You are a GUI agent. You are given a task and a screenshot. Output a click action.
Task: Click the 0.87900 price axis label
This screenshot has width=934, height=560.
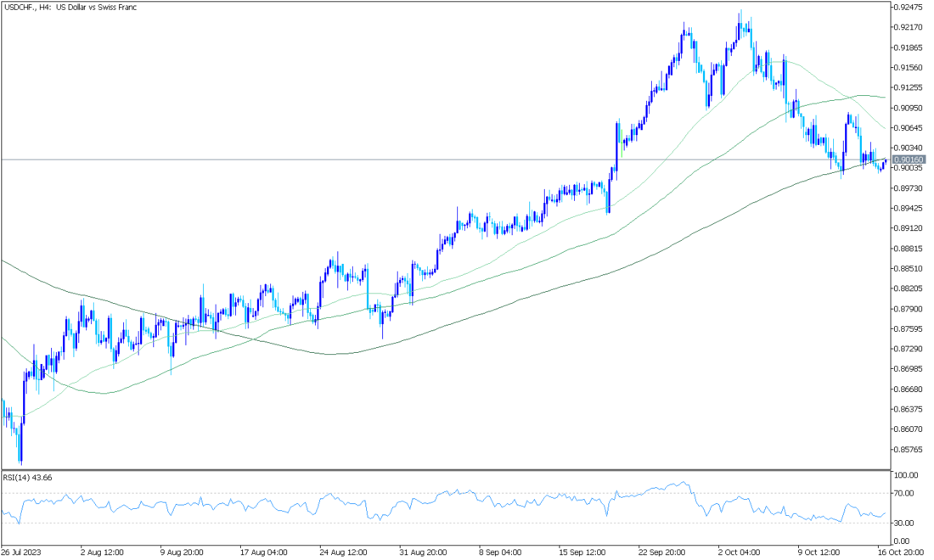(909, 308)
